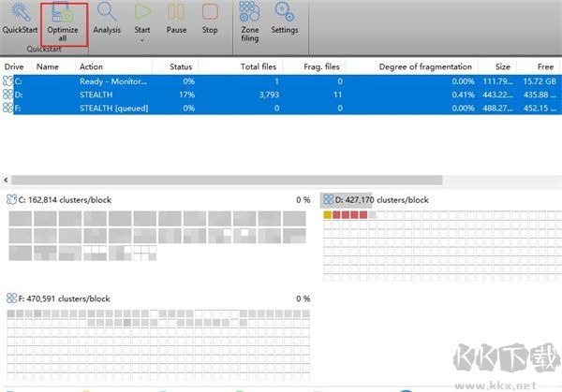Click the left arrow of horizontal scrollbar
The width and height of the screenshot is (562, 392).
(6, 180)
